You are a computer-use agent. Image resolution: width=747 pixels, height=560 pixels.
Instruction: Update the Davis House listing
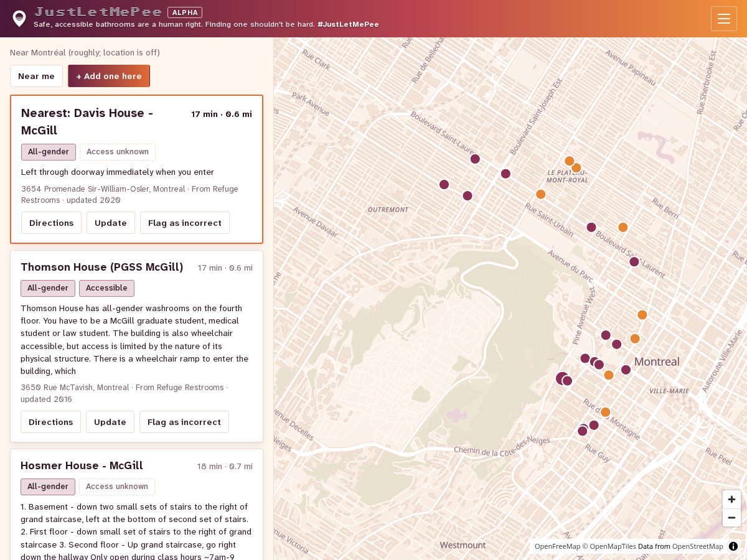click(111, 223)
